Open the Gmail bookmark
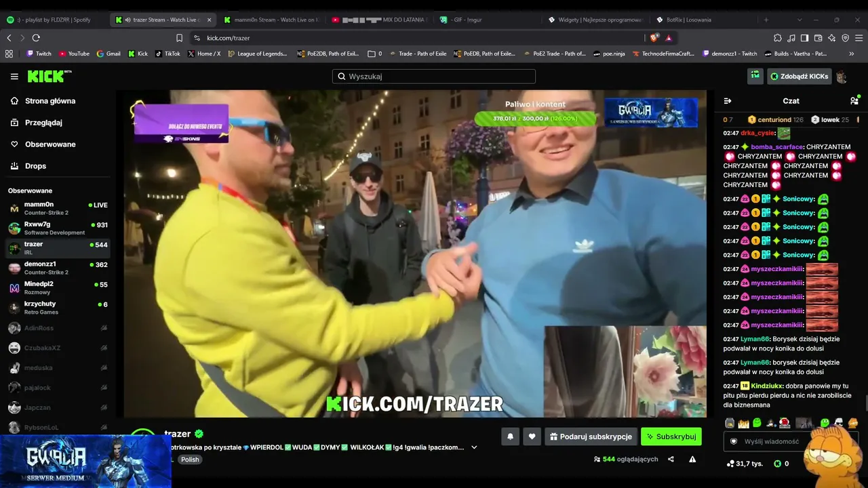Image resolution: width=868 pixels, height=488 pixels. (108, 54)
